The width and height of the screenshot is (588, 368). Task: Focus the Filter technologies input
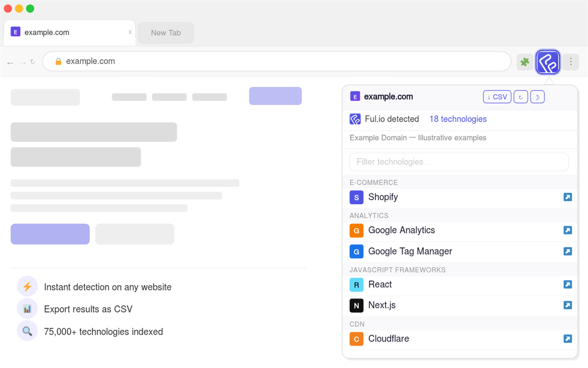coord(459,162)
